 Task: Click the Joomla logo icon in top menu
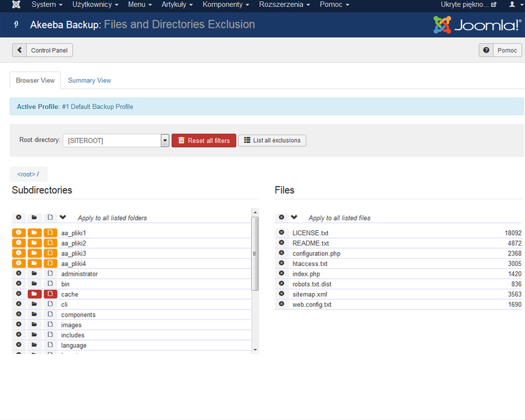16,4
